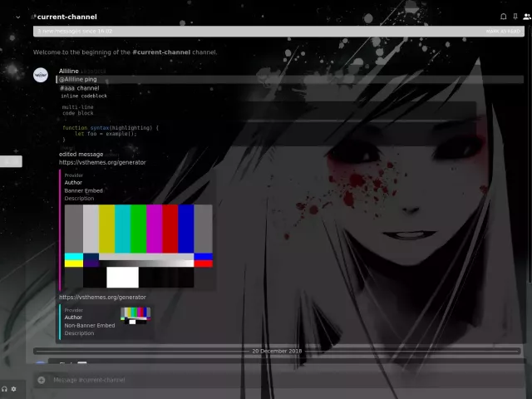Click the Alliline username

[x=69, y=71]
